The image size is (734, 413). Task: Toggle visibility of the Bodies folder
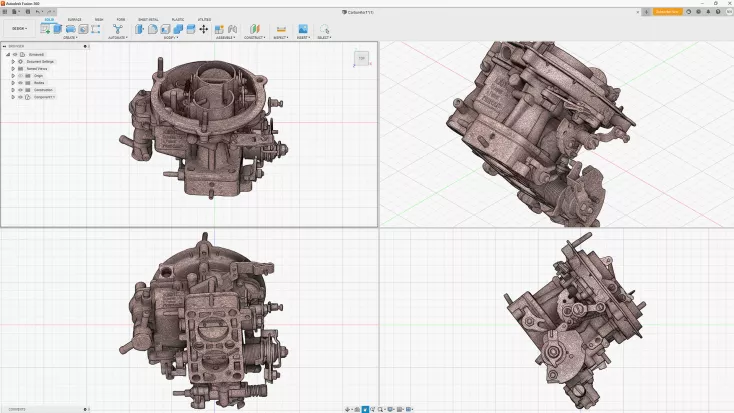point(21,83)
